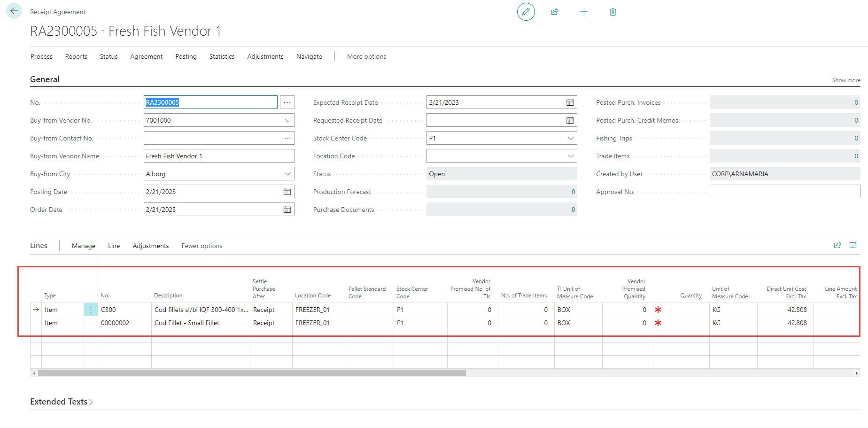Open the Location Code dropdown

coord(570,156)
